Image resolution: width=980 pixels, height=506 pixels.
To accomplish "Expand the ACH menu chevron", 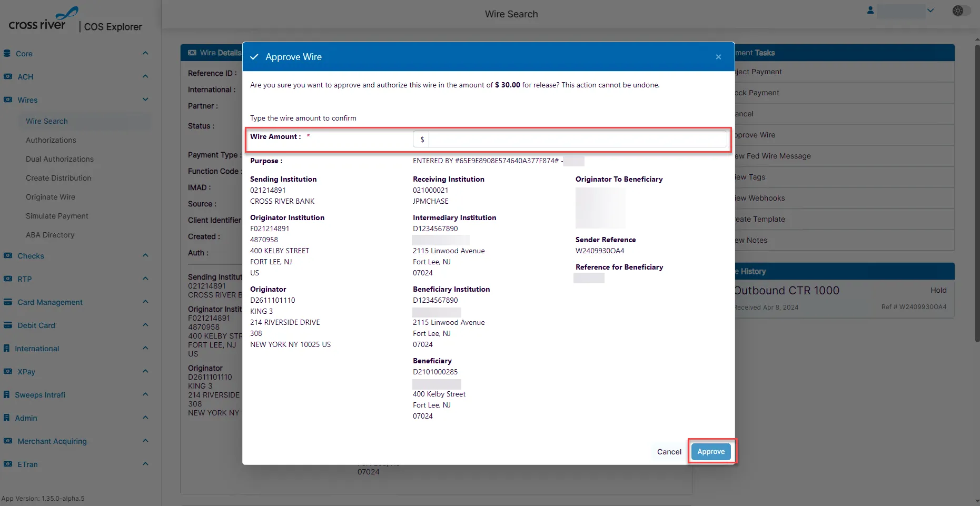I will tap(145, 76).
